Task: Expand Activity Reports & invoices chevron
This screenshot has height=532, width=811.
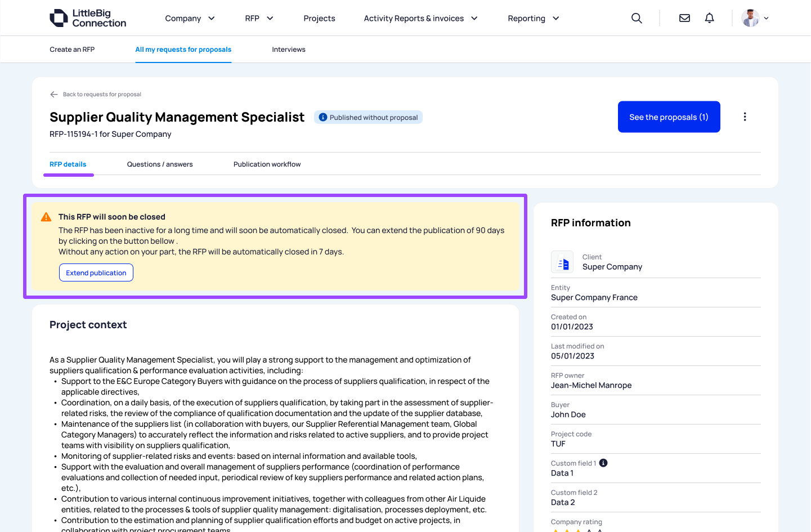Action: pos(474,18)
